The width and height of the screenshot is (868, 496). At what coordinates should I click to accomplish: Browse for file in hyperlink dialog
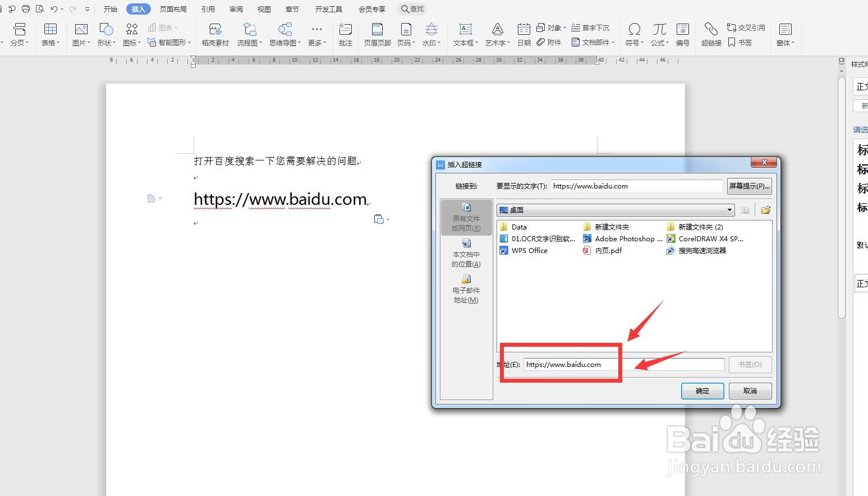point(765,210)
